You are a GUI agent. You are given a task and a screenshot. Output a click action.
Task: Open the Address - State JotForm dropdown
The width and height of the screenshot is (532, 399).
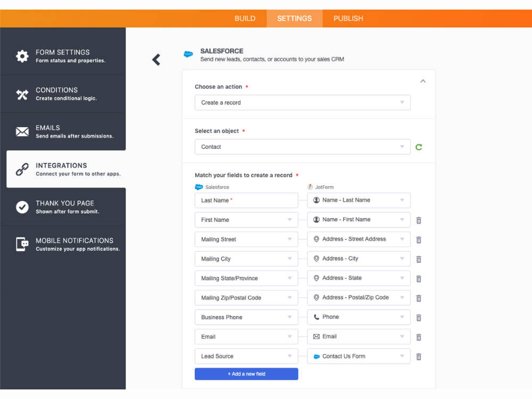tap(359, 278)
